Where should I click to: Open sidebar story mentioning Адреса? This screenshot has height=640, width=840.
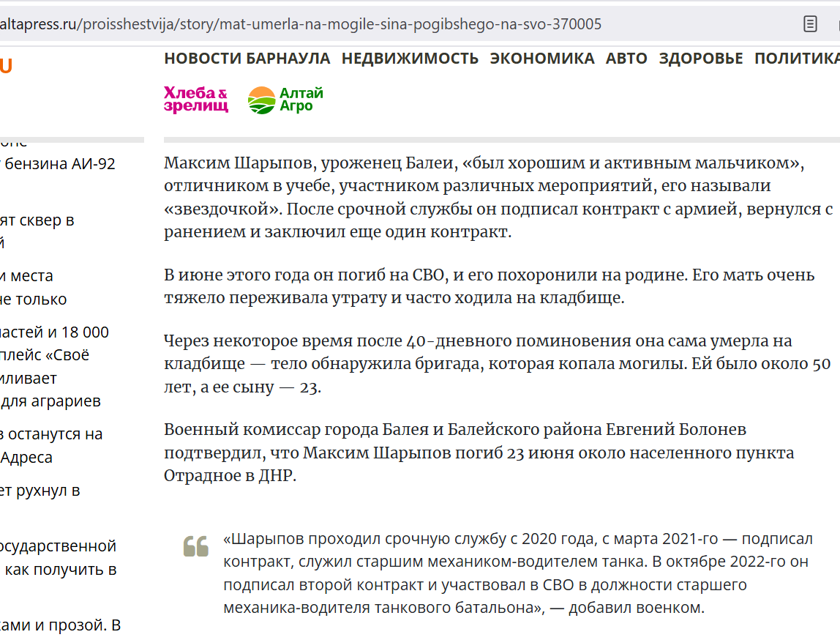(51, 445)
